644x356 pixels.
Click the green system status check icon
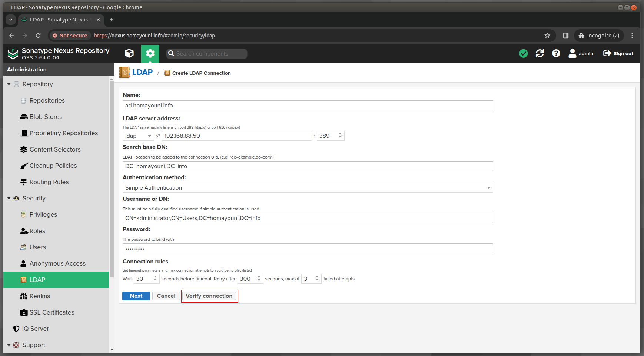tap(523, 54)
